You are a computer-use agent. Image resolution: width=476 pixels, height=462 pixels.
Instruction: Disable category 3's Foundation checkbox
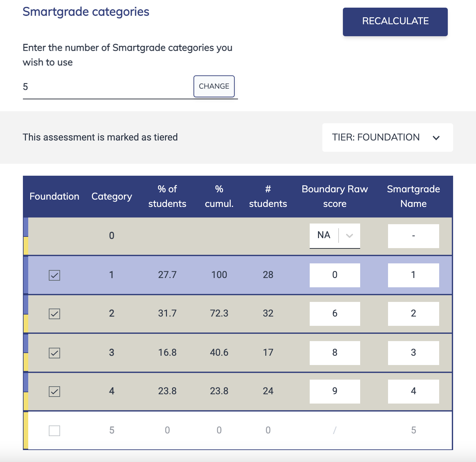coord(54,353)
